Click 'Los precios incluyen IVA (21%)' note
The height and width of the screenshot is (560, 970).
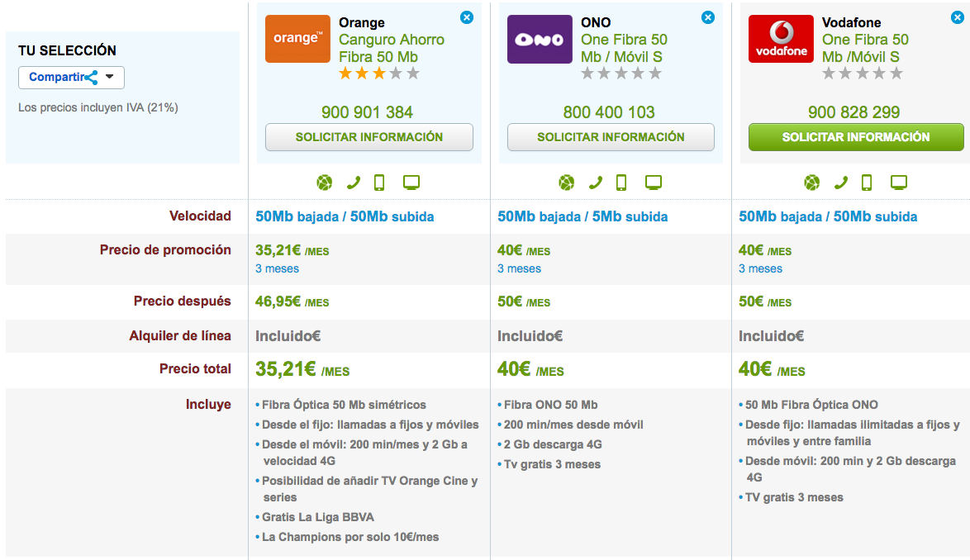[97, 107]
